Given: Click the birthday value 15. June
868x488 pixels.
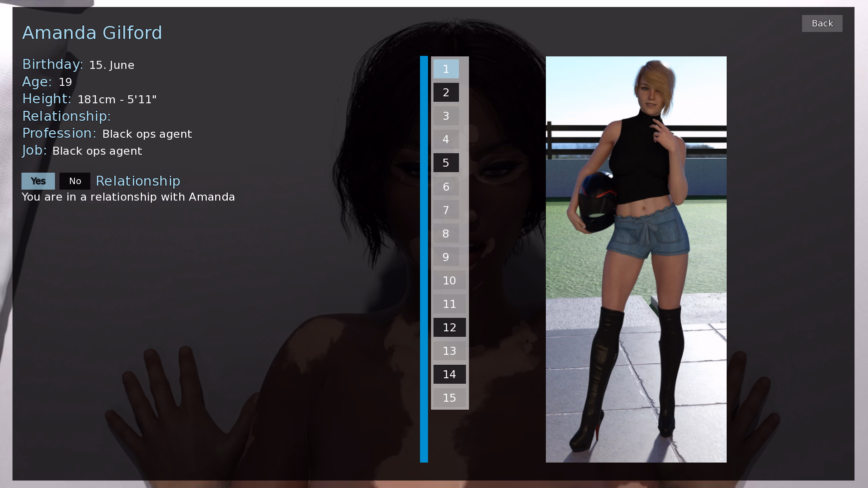Looking at the screenshot, I should pyautogui.click(x=112, y=65).
